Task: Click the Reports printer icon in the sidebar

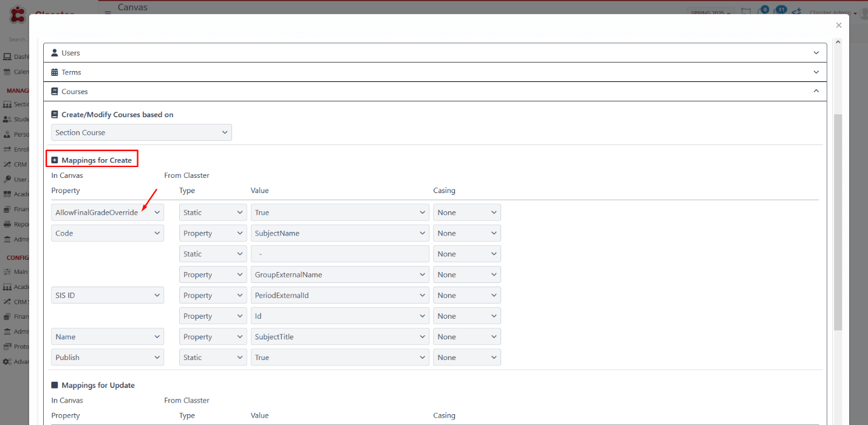Action: 7,224
